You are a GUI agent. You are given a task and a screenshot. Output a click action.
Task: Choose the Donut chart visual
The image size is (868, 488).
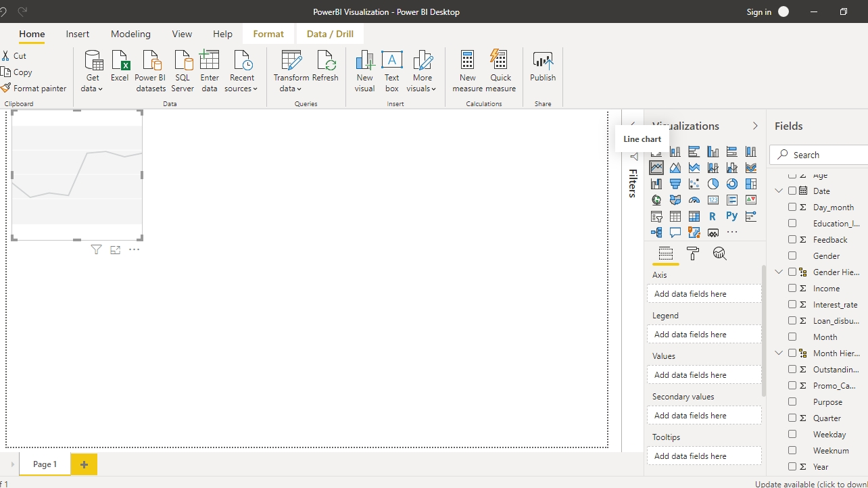732,184
